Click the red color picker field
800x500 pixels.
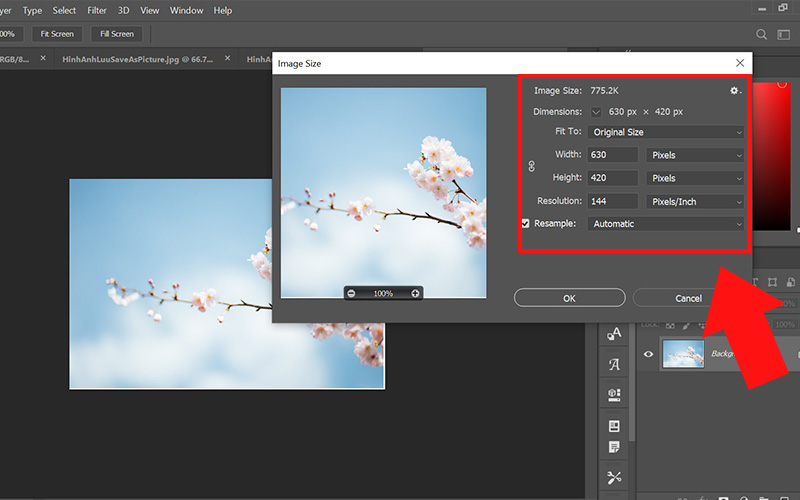click(772, 156)
